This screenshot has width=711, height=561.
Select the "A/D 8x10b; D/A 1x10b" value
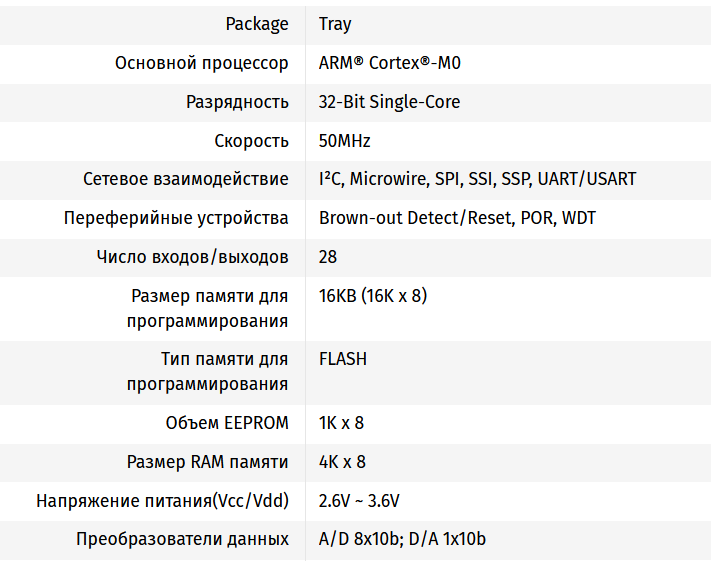click(402, 540)
